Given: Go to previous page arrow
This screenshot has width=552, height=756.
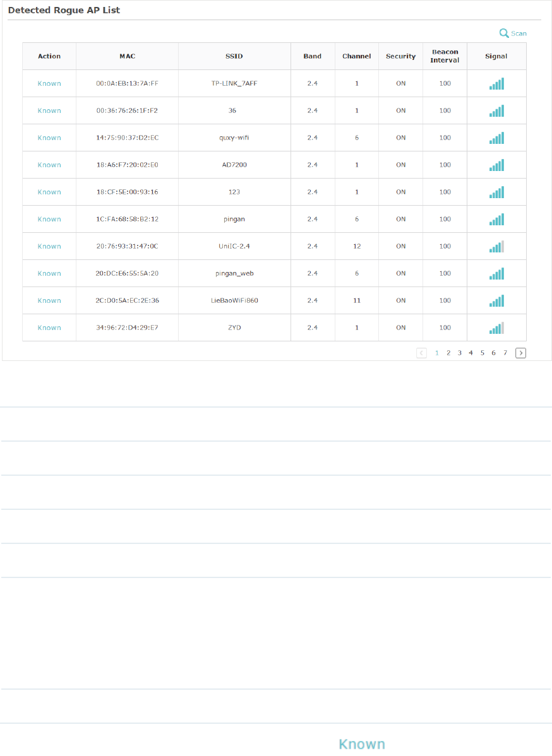Looking at the screenshot, I should pyautogui.click(x=421, y=353).
